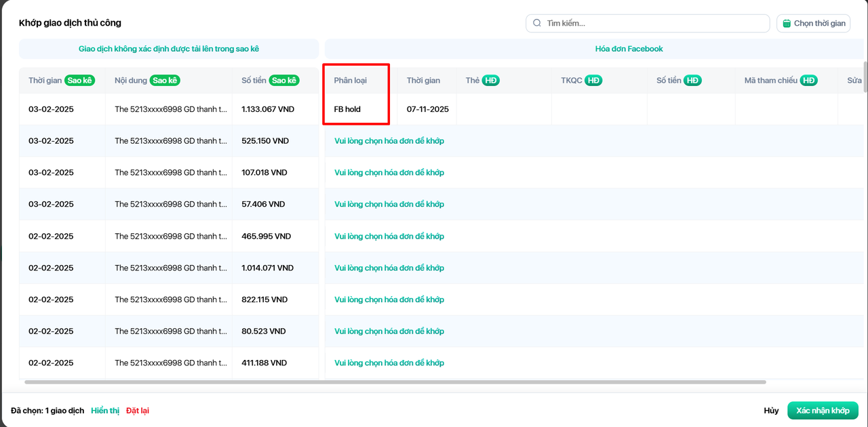Click the Hiển thị link
The height and width of the screenshot is (427, 868).
105,411
